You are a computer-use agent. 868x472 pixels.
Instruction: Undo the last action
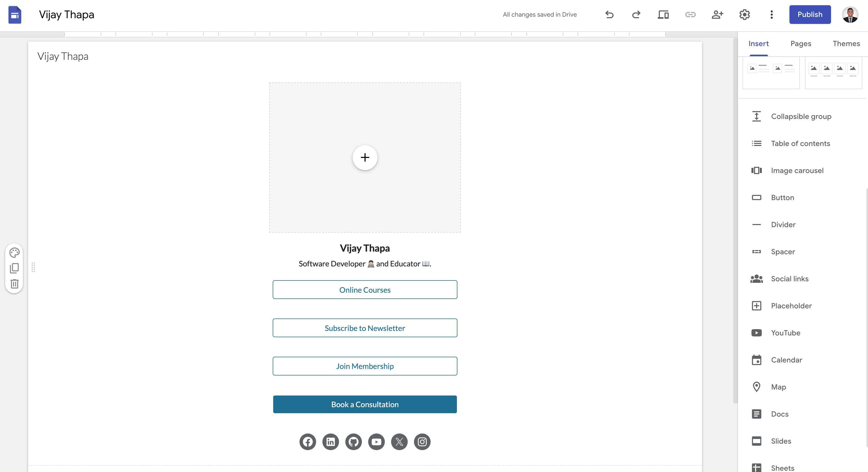pyautogui.click(x=609, y=15)
